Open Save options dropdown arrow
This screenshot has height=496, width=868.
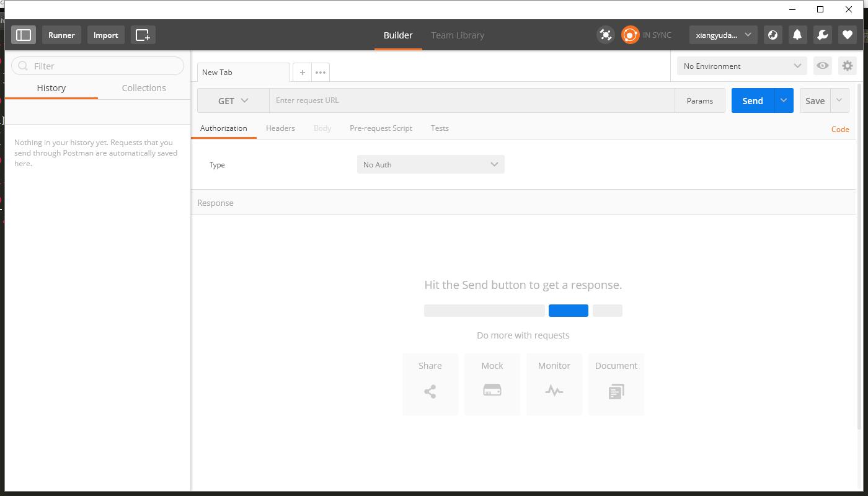tap(839, 100)
